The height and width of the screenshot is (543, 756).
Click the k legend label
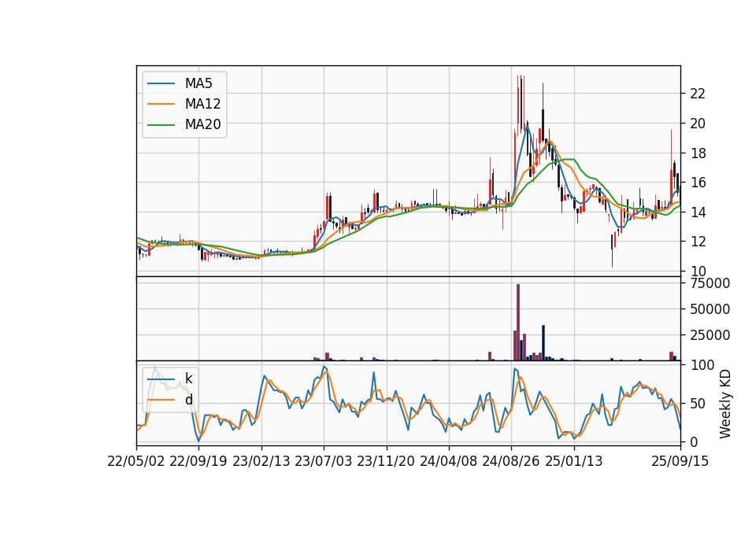click(x=188, y=379)
